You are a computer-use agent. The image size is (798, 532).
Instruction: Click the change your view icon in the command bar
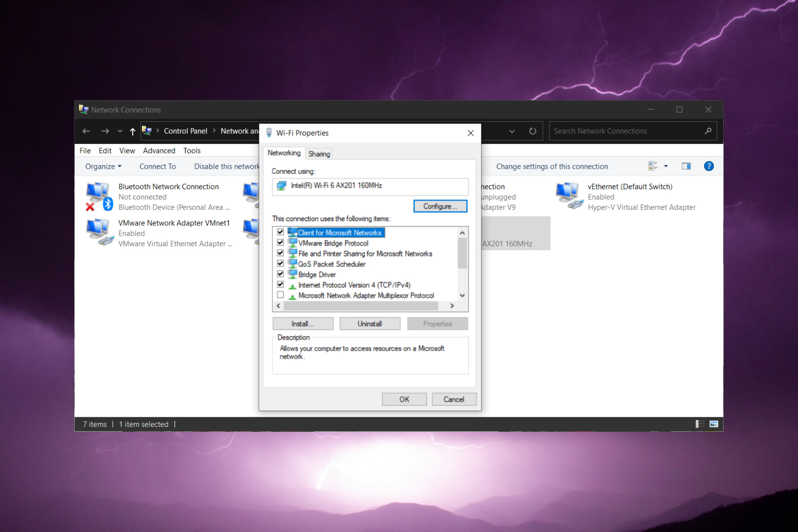pos(653,166)
